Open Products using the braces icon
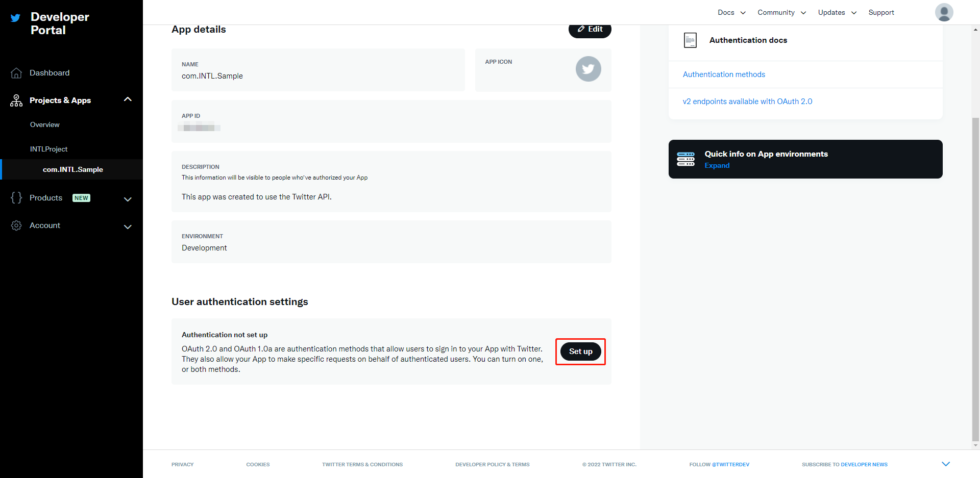The image size is (980, 478). point(16,198)
